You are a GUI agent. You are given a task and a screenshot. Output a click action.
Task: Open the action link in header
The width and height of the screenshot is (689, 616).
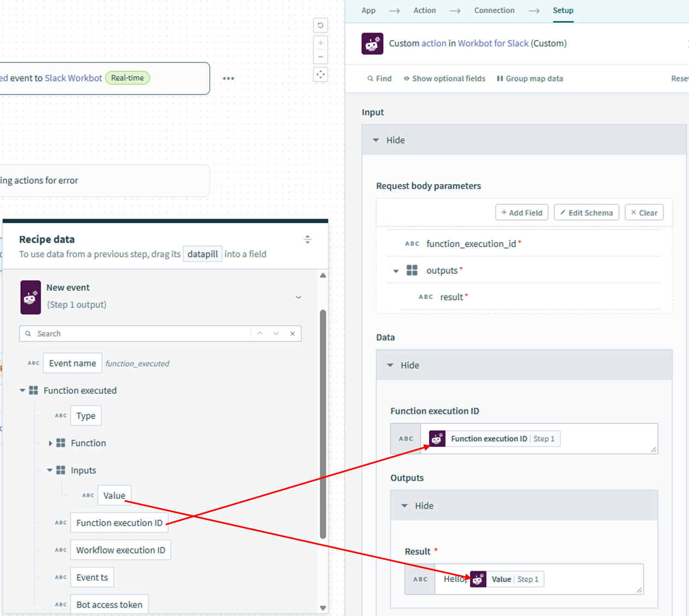pyautogui.click(x=434, y=43)
